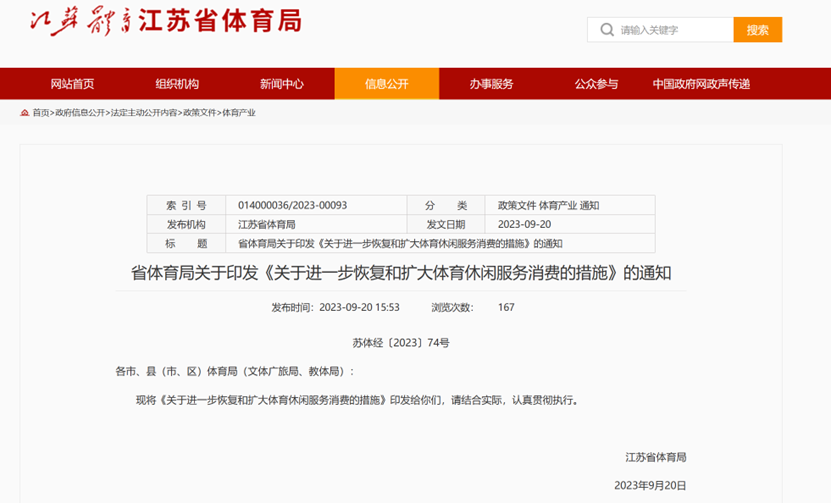Click the paragraph starting 现将《关于进一步恢复
This screenshot has height=503, width=831.
(357, 400)
